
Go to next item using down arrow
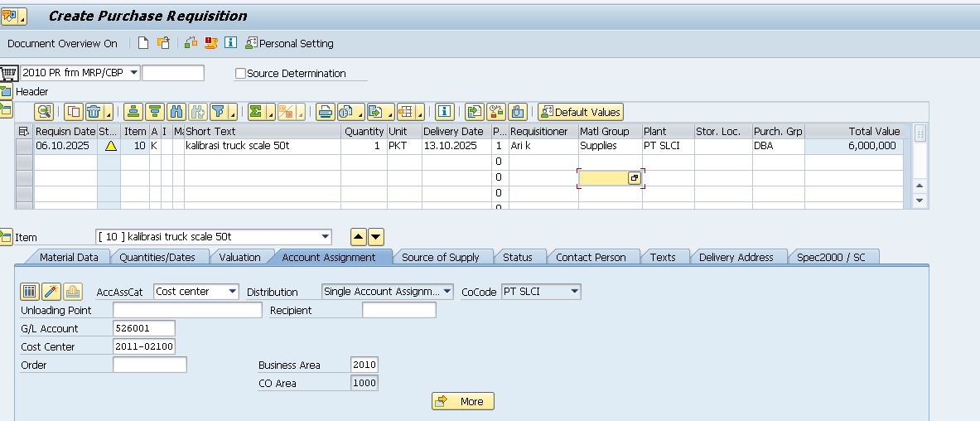(x=376, y=237)
